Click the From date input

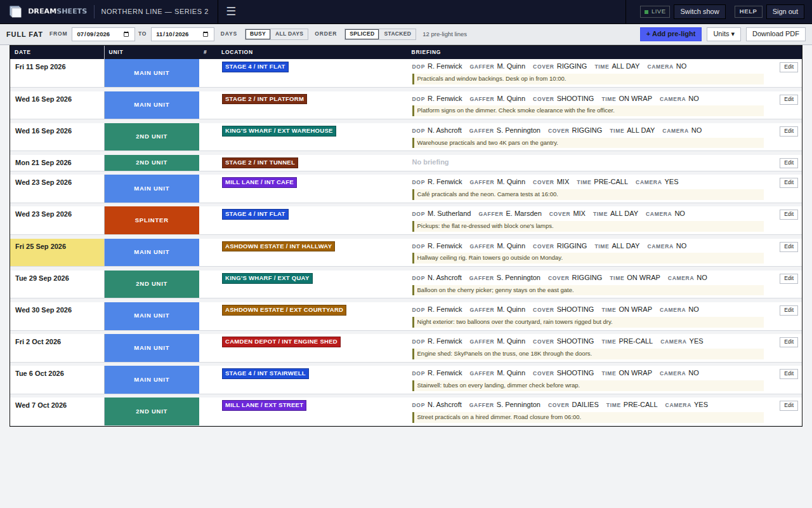coord(103,34)
